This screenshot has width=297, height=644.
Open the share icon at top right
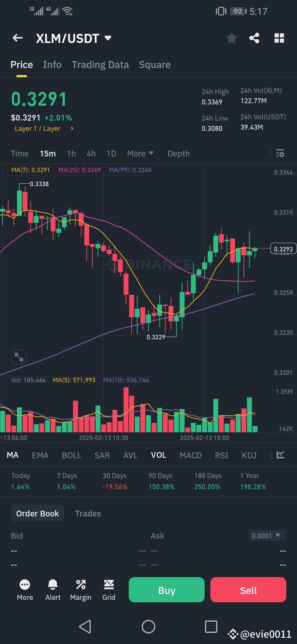pos(254,38)
